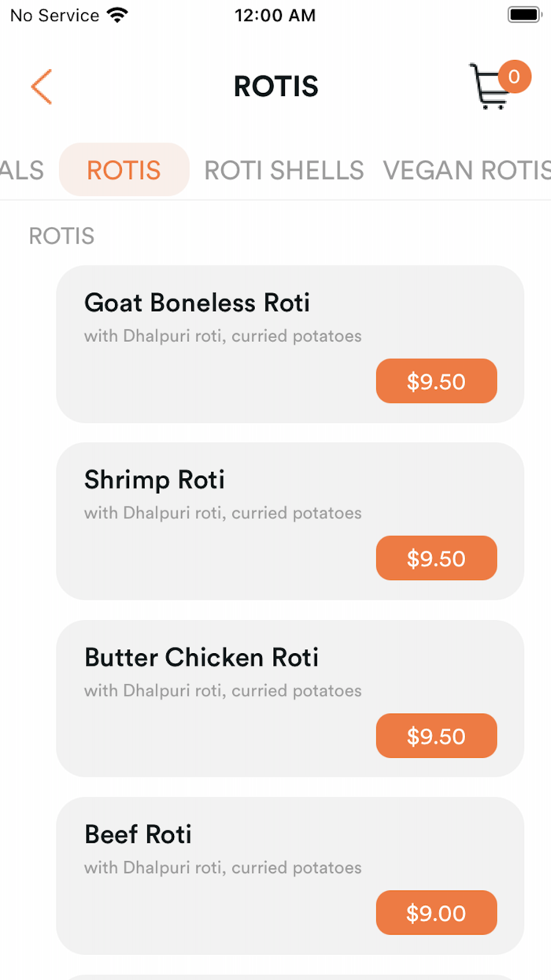551x980 pixels.
Task: Open the shopping cart
Action: click(492, 87)
